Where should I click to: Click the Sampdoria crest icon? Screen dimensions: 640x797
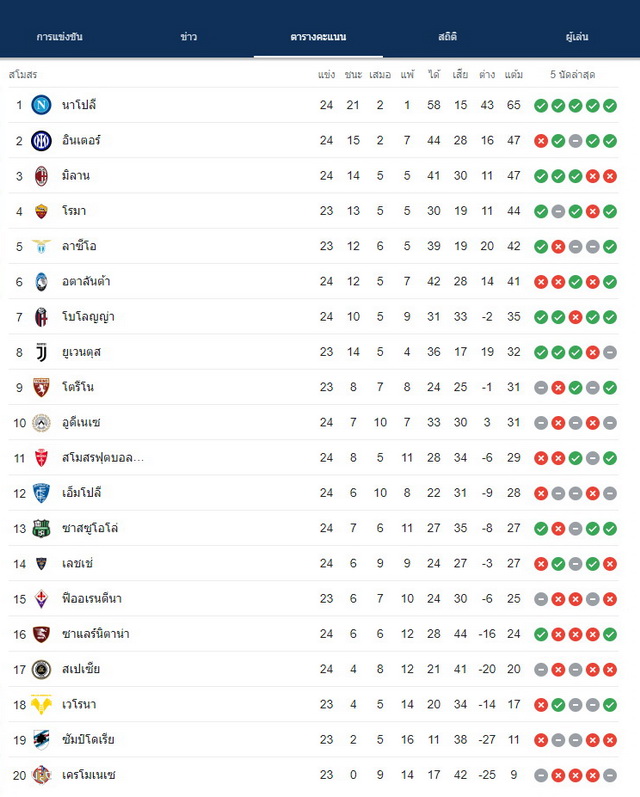point(41,740)
